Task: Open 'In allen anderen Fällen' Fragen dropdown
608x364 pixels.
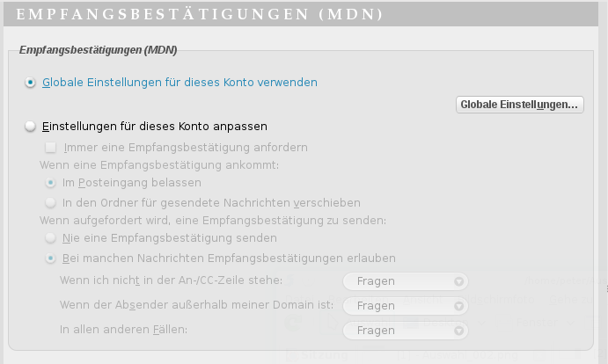Action: [x=405, y=331]
